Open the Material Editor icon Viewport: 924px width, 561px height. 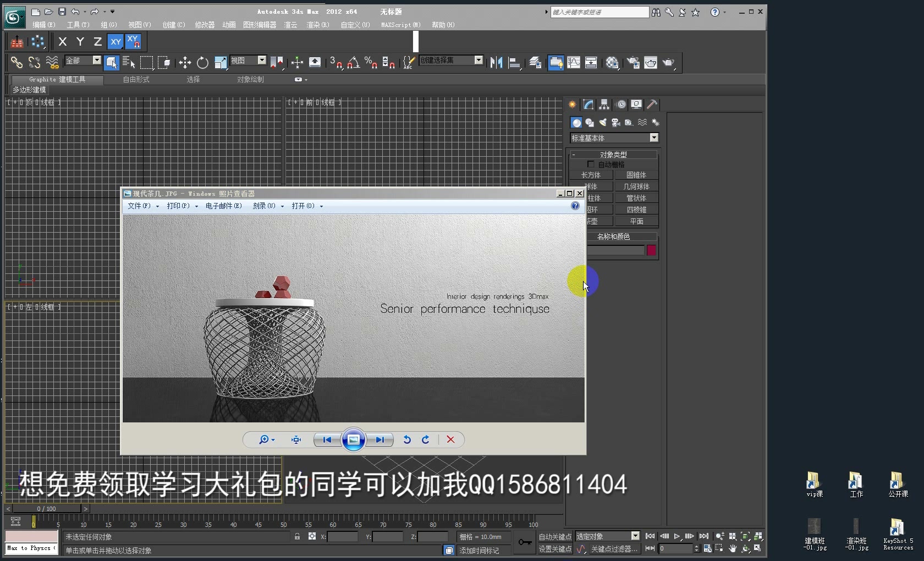point(612,63)
